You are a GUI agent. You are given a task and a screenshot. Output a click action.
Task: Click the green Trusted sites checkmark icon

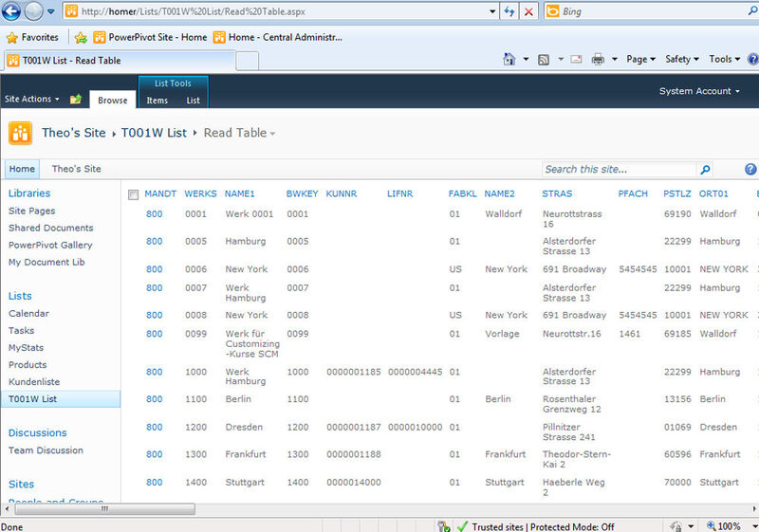tap(462, 526)
